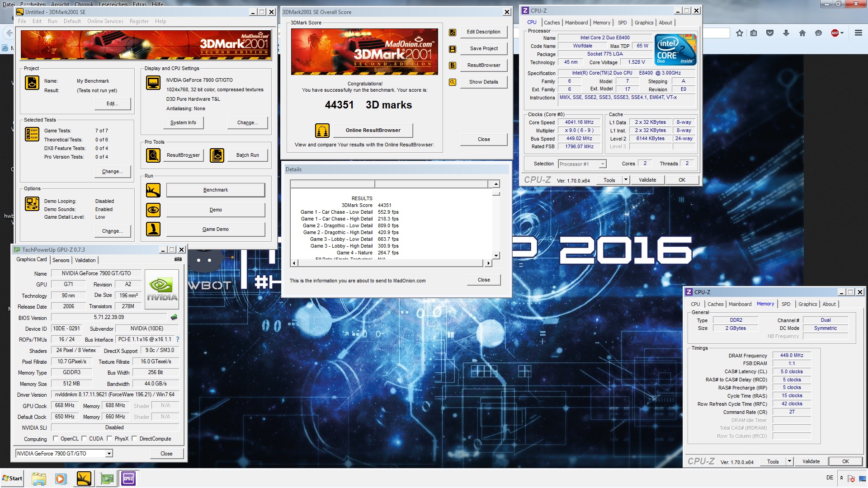The image size is (868, 488).
Task: Click the Selected Tests checklist icon
Action: click(32, 134)
